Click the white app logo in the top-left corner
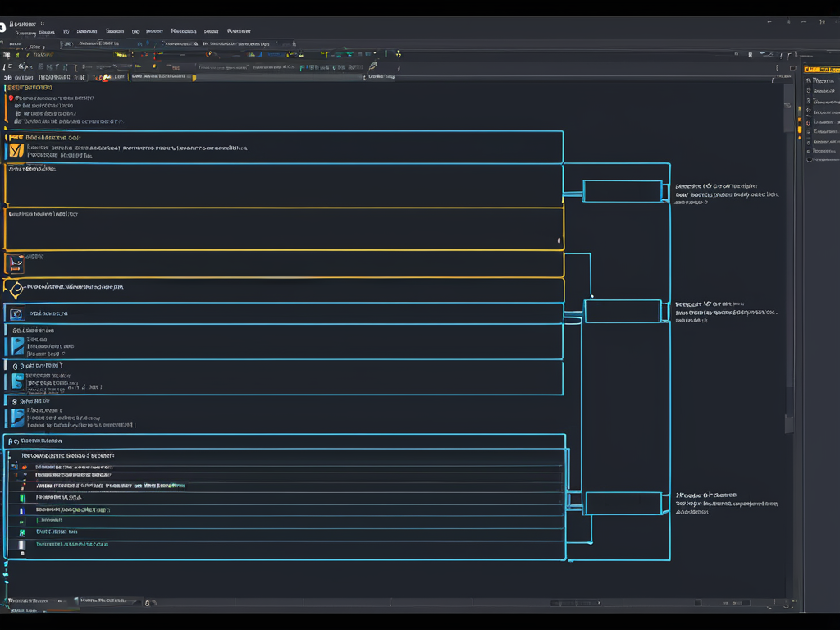Screen dimensions: 840x630 pyautogui.click(x=2, y=27)
